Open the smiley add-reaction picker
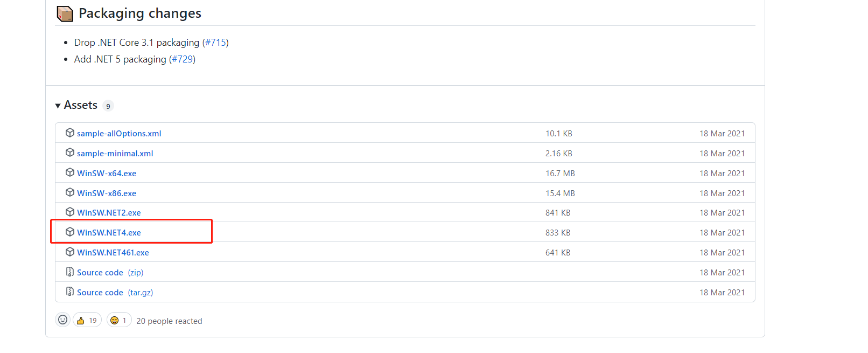The height and width of the screenshot is (353, 868). (63, 320)
